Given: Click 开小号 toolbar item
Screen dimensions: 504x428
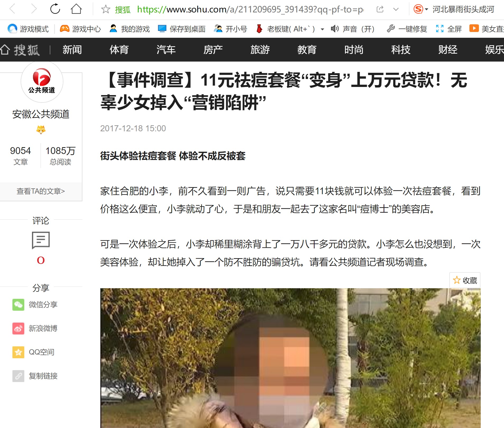Looking at the screenshot, I should click(230, 29).
